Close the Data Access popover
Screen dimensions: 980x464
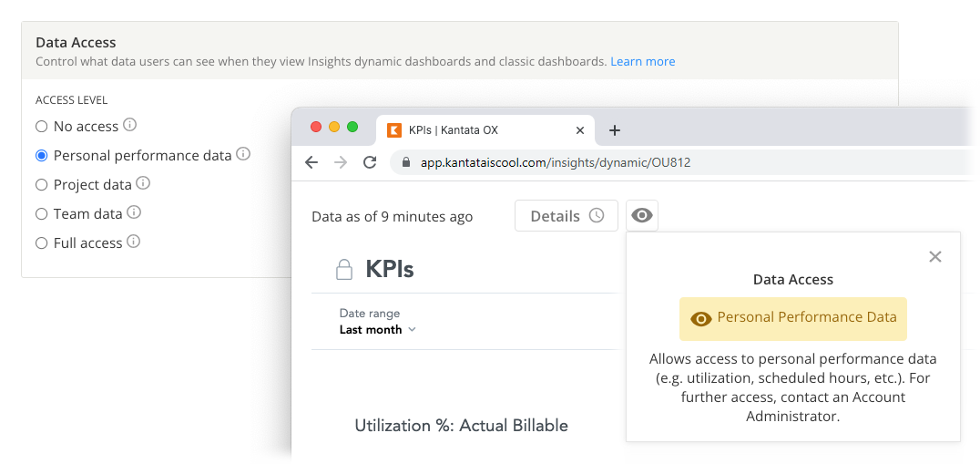935,256
